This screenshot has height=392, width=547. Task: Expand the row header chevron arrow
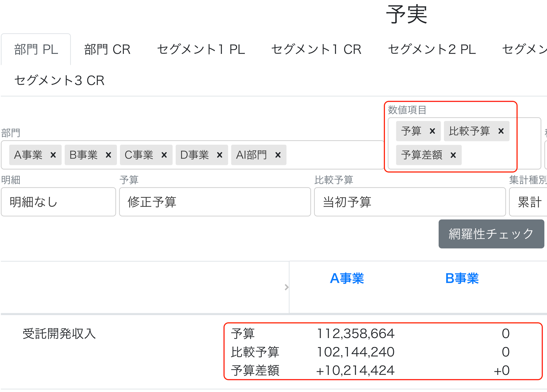286,287
